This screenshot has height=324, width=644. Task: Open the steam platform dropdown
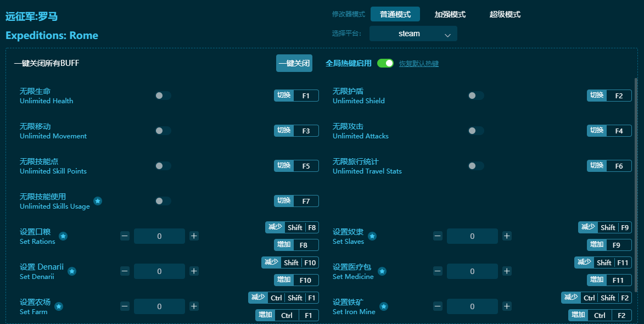pos(413,33)
